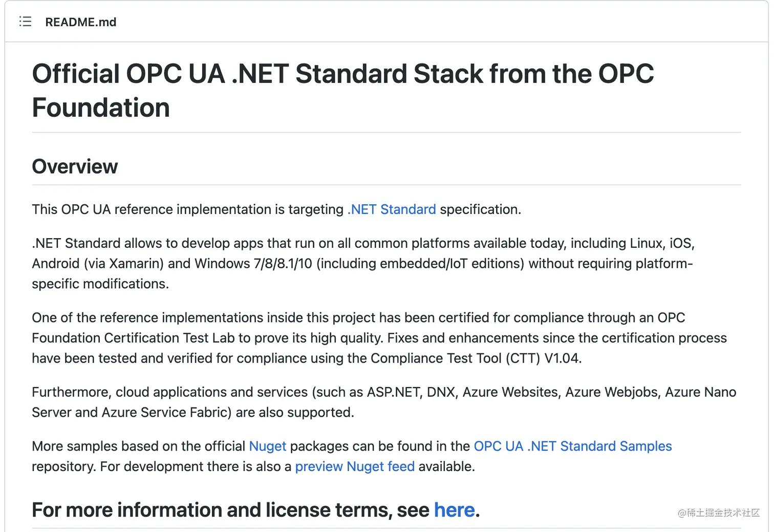Click the text 'More samples based on the official'

tap(139, 446)
